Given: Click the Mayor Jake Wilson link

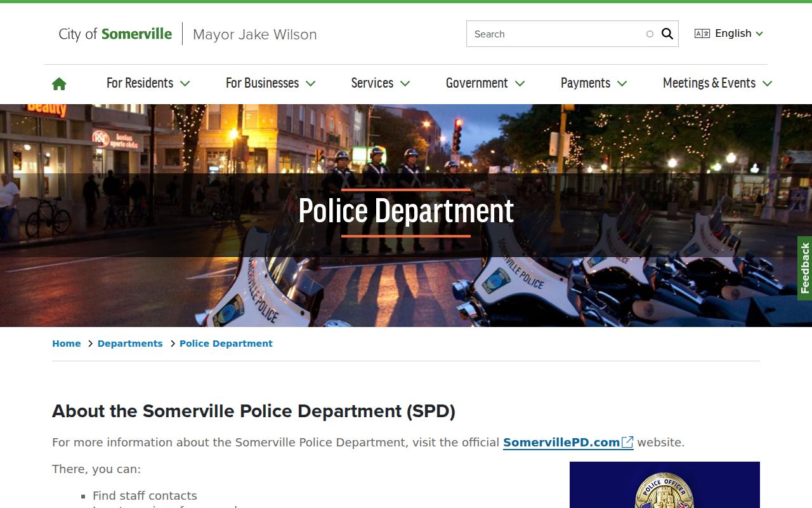Looking at the screenshot, I should click(254, 34).
